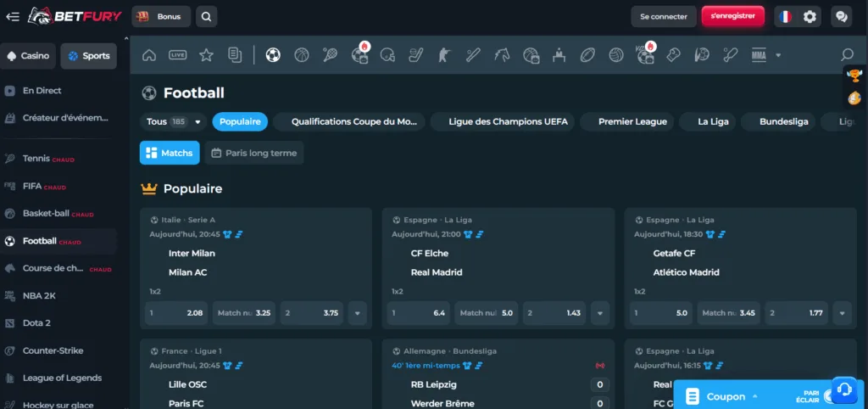
Task: Expand more markets for CF Elche match
Action: pos(599,313)
